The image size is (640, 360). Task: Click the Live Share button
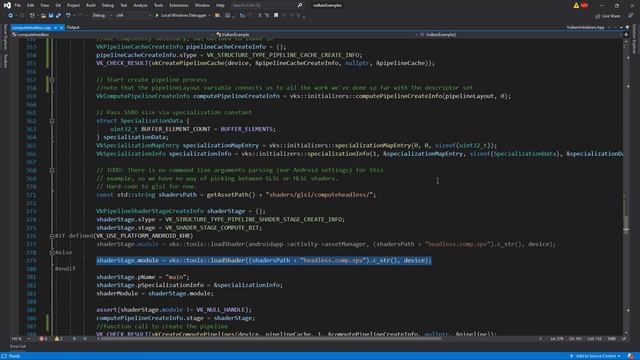(607, 16)
